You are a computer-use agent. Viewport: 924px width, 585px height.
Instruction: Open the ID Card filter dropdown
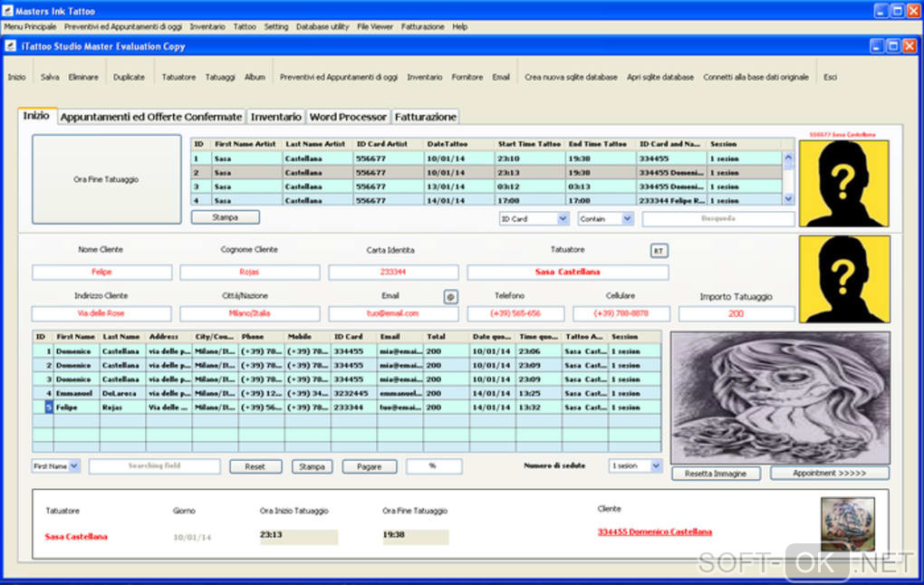(562, 219)
